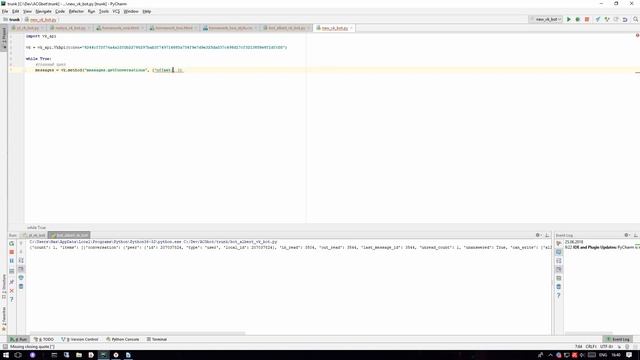Click the trunk breadcrumb in navigation bar

coord(12,20)
